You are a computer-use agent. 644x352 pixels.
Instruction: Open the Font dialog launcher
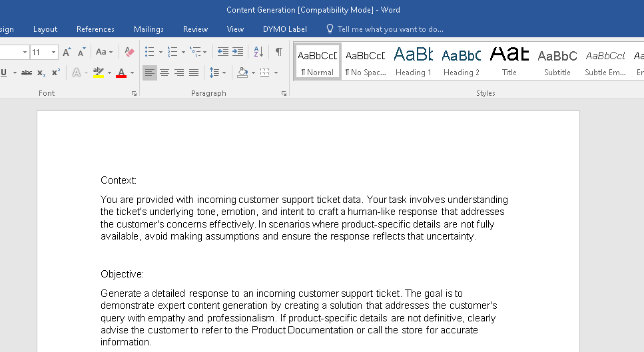134,94
